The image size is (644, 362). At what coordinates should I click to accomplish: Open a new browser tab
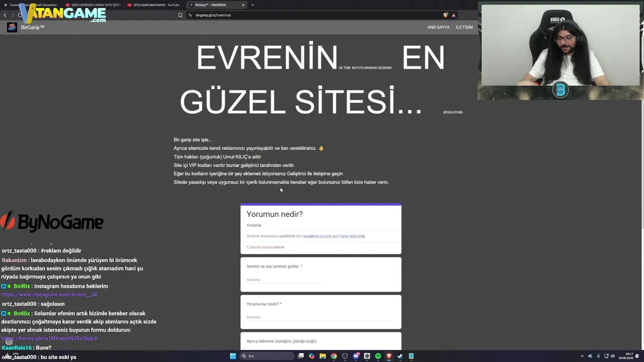(253, 5)
